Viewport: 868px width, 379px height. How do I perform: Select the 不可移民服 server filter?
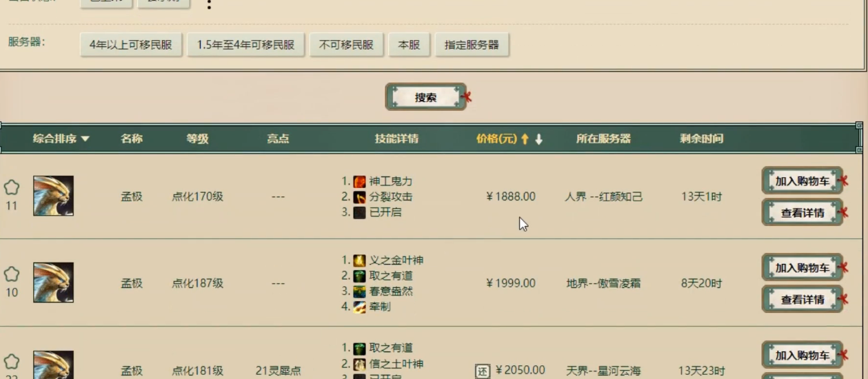(x=346, y=45)
